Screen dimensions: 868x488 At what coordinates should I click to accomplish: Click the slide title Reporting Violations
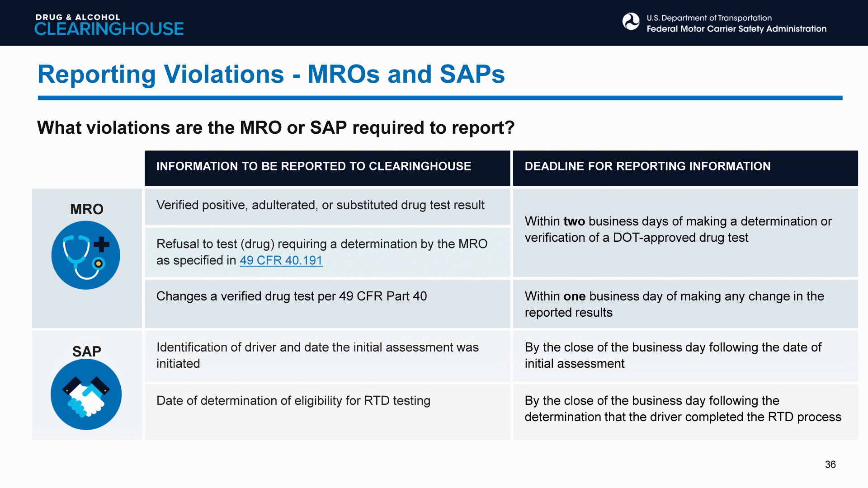click(x=271, y=74)
